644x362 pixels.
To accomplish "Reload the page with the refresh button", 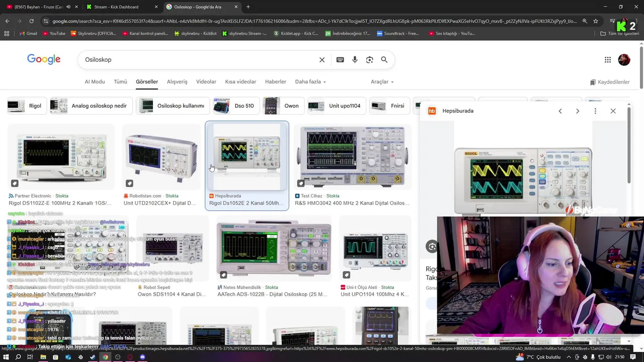I will [31, 21].
